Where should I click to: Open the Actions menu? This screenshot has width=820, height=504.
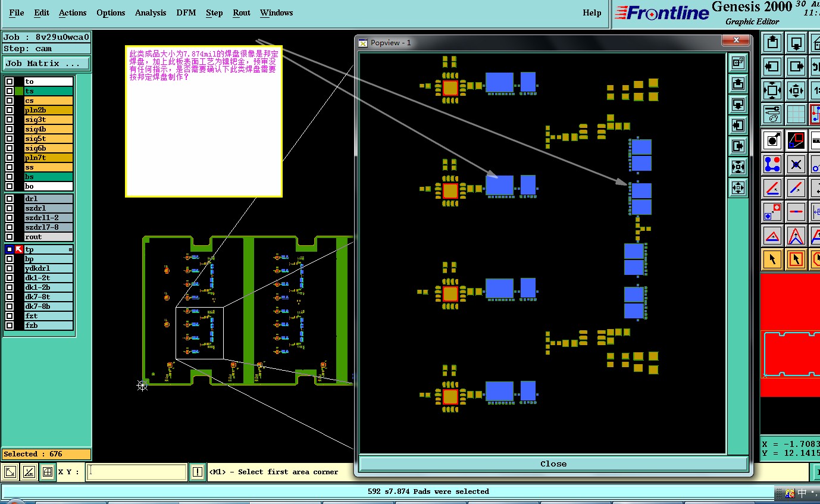(73, 12)
